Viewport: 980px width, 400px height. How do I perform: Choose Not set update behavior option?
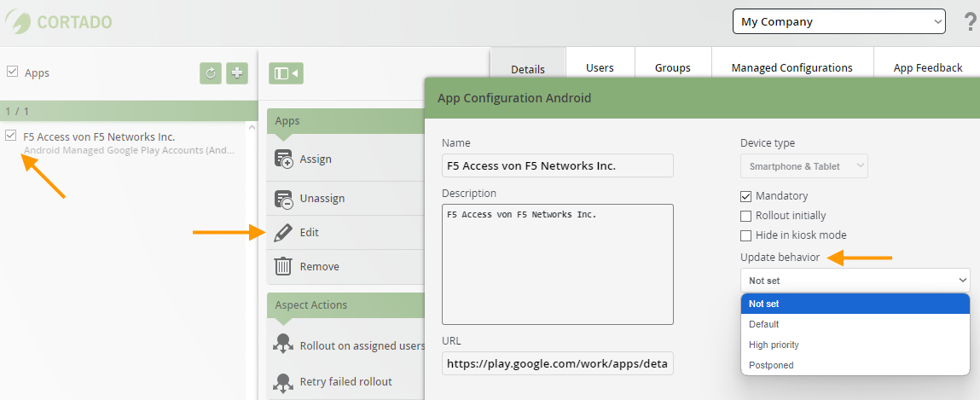point(855,304)
